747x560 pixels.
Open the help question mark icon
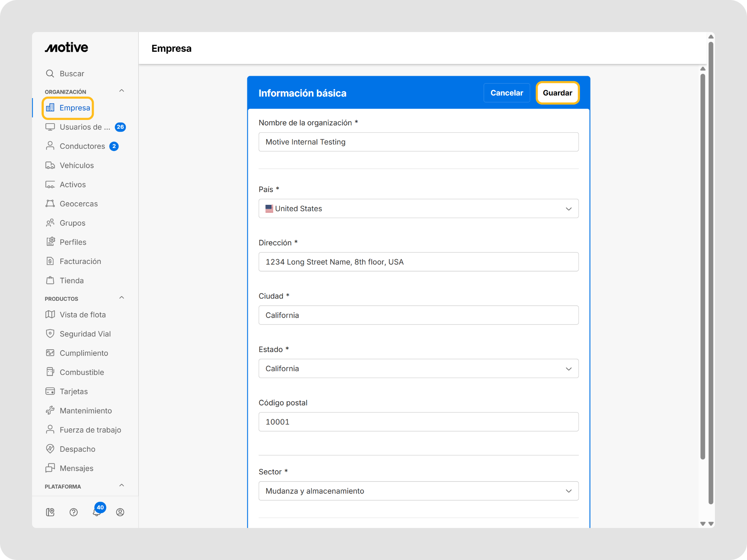pyautogui.click(x=74, y=512)
